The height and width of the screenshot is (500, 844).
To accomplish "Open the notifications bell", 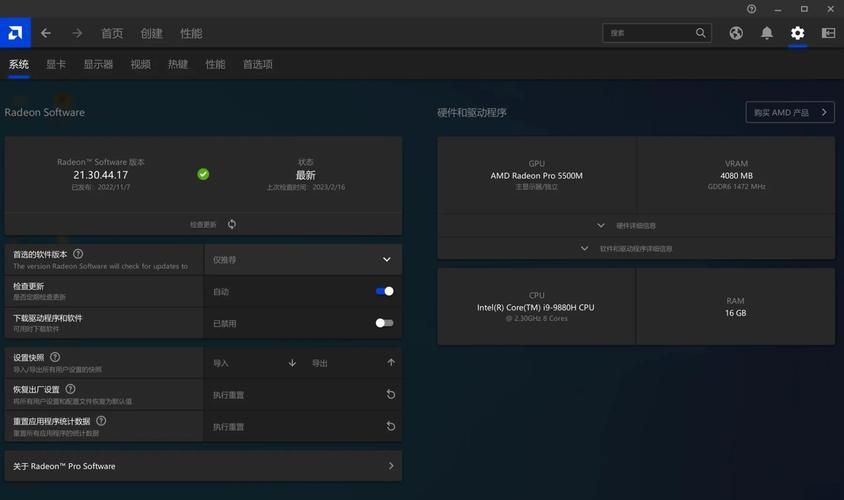I will [766, 33].
